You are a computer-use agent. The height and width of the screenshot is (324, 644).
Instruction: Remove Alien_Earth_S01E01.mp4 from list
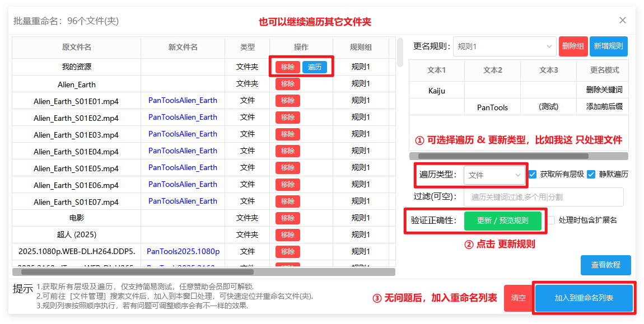[287, 101]
